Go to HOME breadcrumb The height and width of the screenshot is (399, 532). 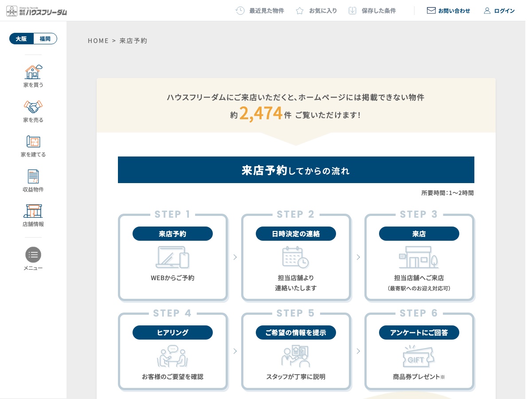pos(98,41)
